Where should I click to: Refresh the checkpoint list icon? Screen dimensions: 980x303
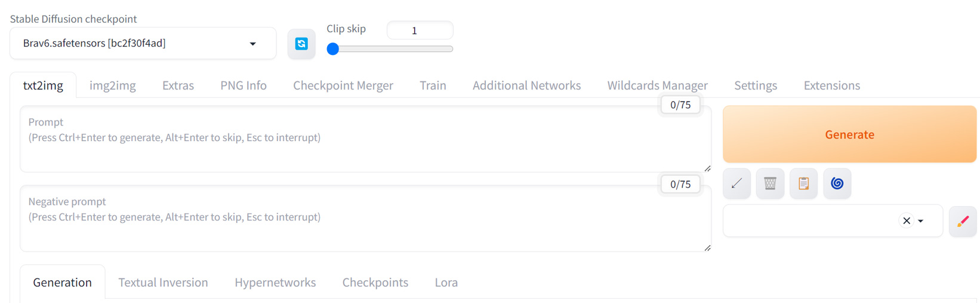(x=301, y=44)
